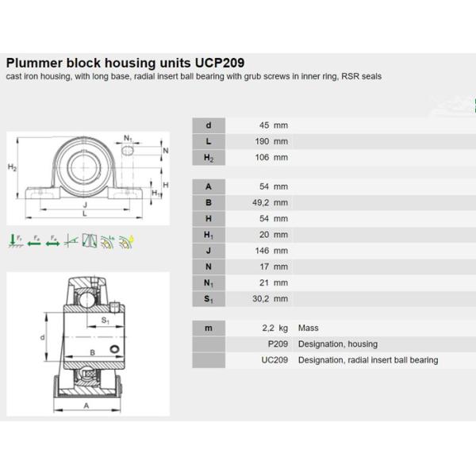Open the cross-section bearing drawing
This screenshot has height=476, width=476.
click(x=87, y=343)
